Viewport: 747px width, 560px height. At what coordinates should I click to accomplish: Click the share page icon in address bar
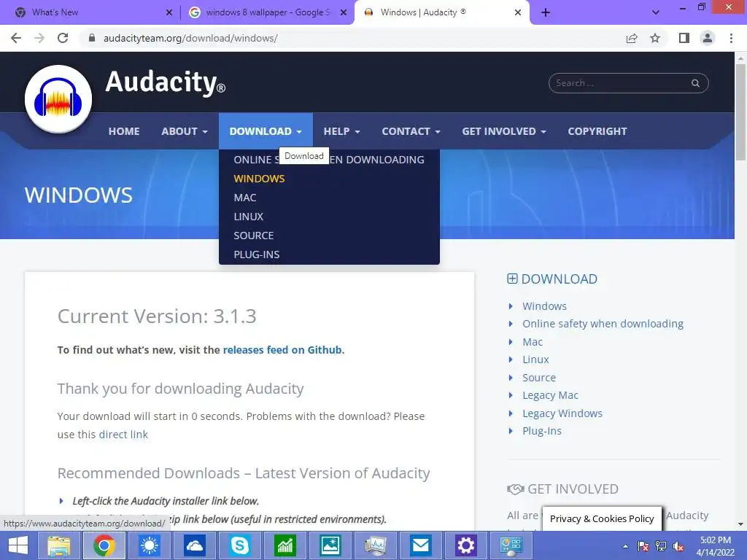click(x=632, y=38)
